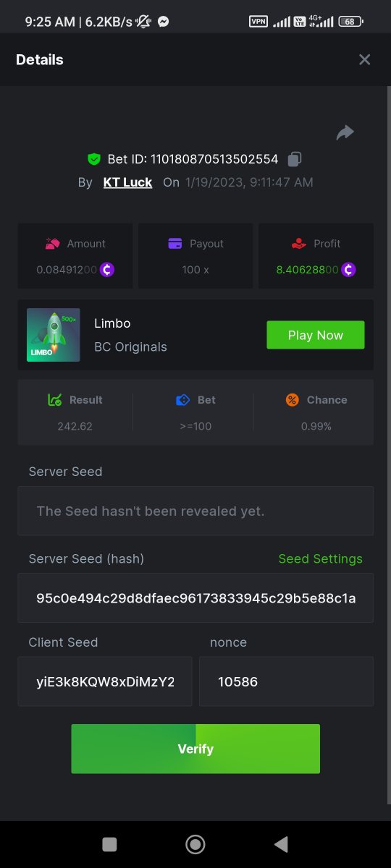The width and height of the screenshot is (391, 868).
Task: Open the Limbo game thumbnail
Action: [53, 335]
